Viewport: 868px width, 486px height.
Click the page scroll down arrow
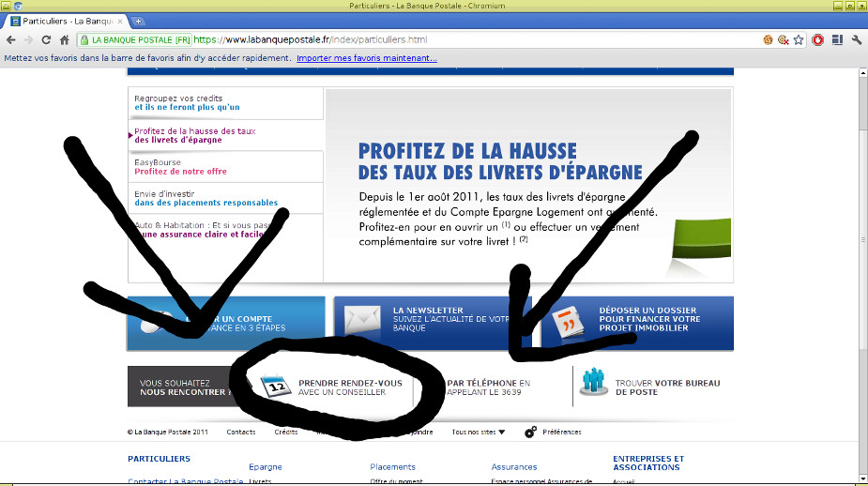[863, 478]
